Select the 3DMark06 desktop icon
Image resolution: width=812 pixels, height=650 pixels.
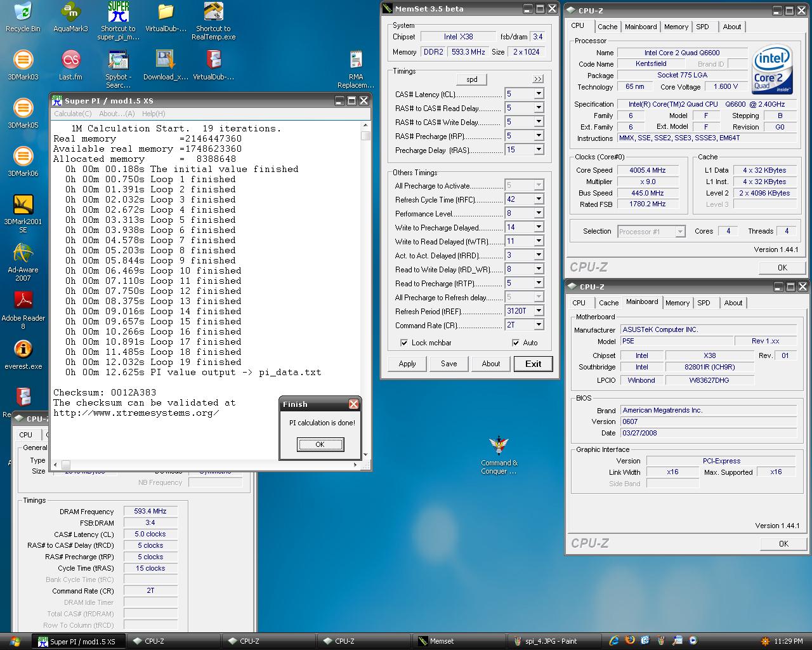[x=23, y=162]
